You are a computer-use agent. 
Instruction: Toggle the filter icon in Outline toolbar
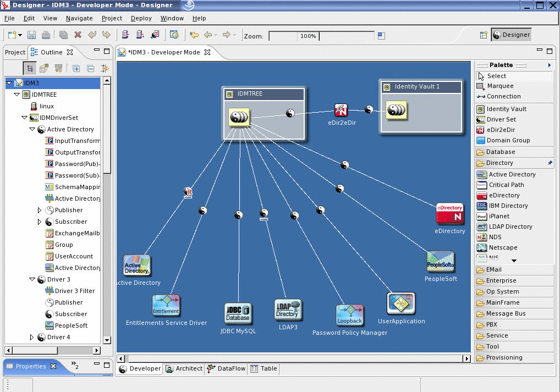(58, 68)
